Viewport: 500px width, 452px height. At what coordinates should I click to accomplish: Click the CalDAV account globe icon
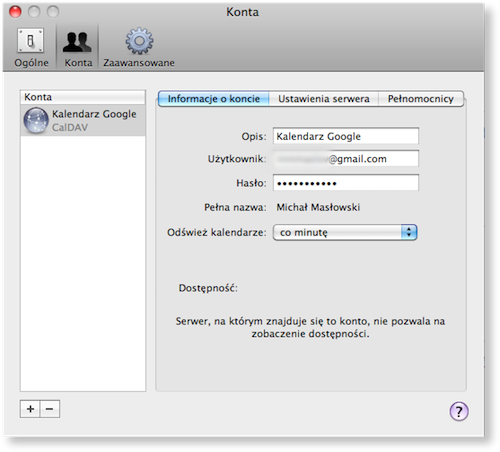pyautogui.click(x=36, y=120)
